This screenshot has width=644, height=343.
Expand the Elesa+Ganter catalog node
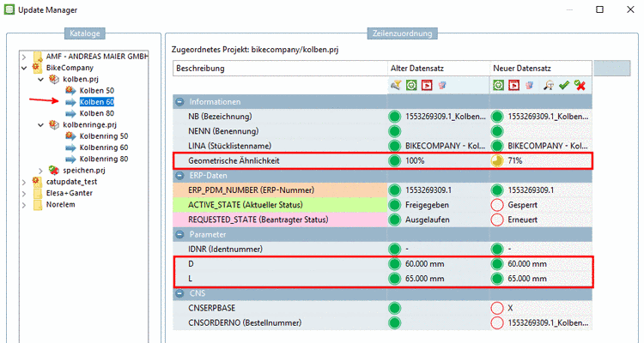[24, 193]
